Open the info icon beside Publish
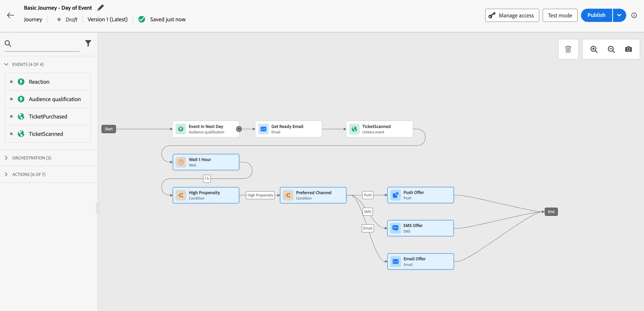644x311 pixels. [634, 15]
